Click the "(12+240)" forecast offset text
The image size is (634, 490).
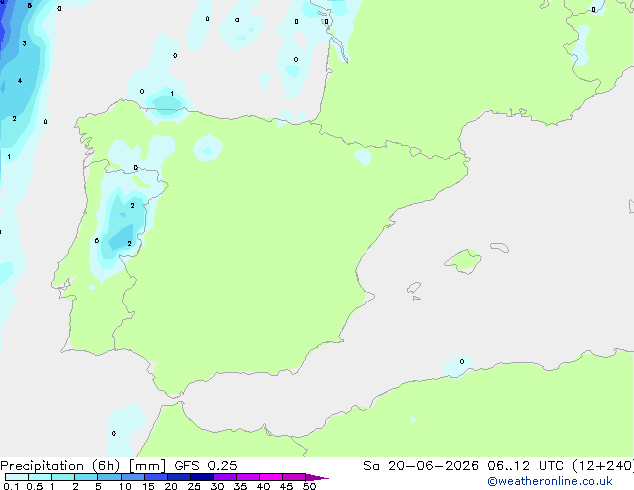(603, 466)
